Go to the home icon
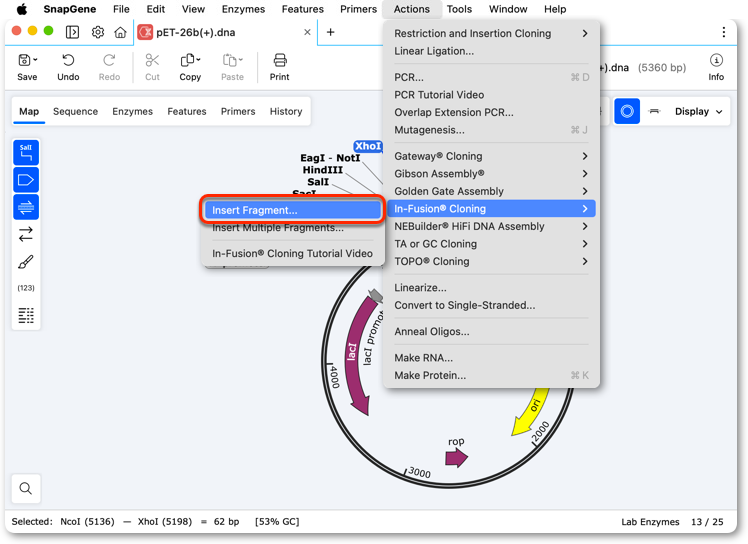The image size is (748, 544). pyautogui.click(x=120, y=32)
